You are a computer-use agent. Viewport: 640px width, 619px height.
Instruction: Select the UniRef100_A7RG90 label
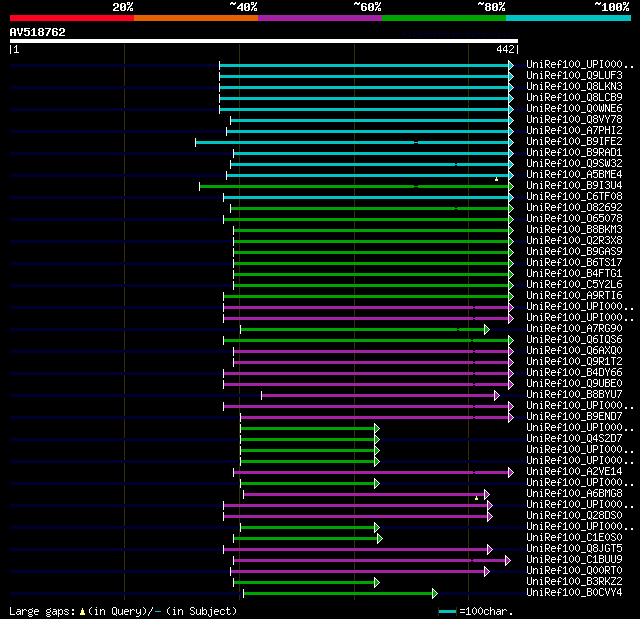(574, 329)
